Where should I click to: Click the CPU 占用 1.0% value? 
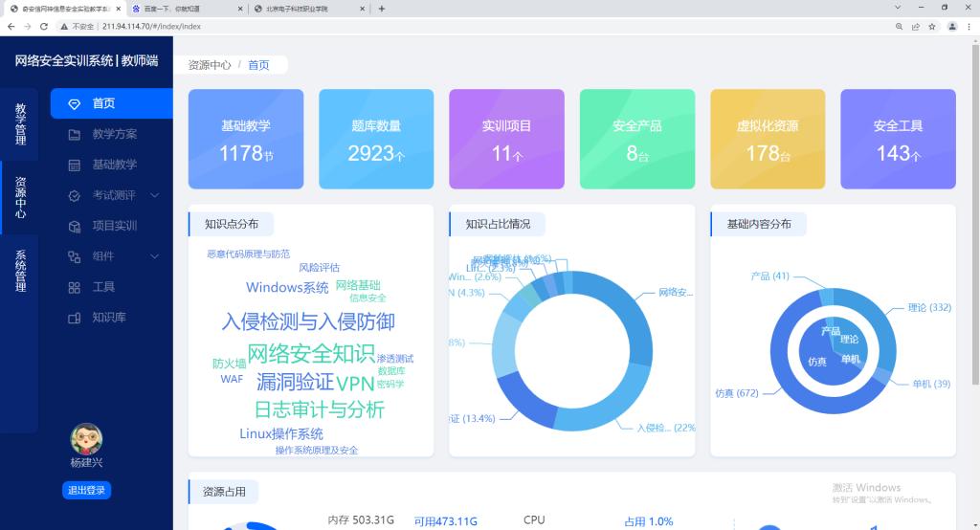649,521
